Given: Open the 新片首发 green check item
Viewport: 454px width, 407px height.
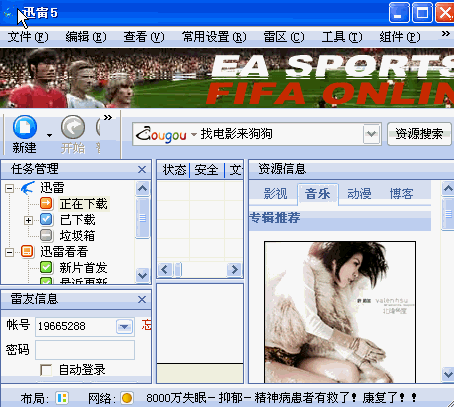Looking at the screenshot, I should click(x=46, y=267).
